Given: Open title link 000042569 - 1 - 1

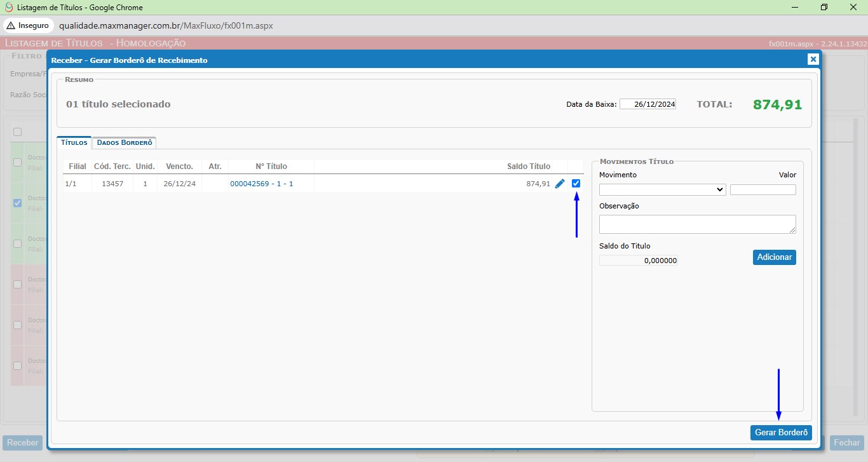Looking at the screenshot, I should 261,184.
